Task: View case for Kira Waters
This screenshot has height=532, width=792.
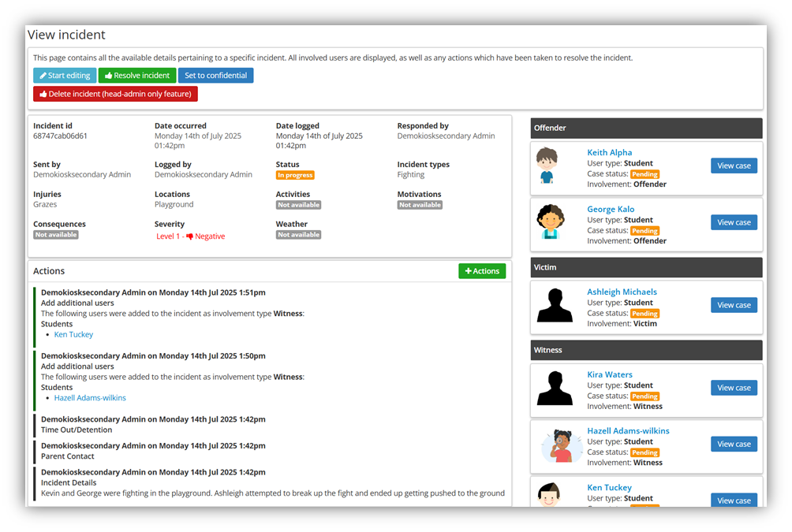Action: pyautogui.click(x=734, y=388)
